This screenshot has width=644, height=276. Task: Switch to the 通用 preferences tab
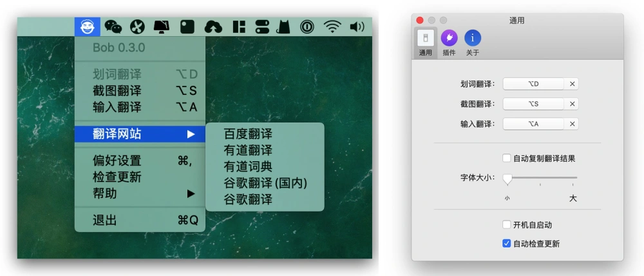[x=426, y=43]
